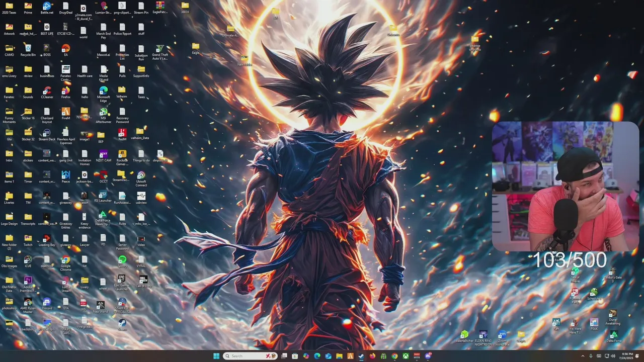
Task: Select the balenaEtcher desktop icon
Action: (464, 336)
